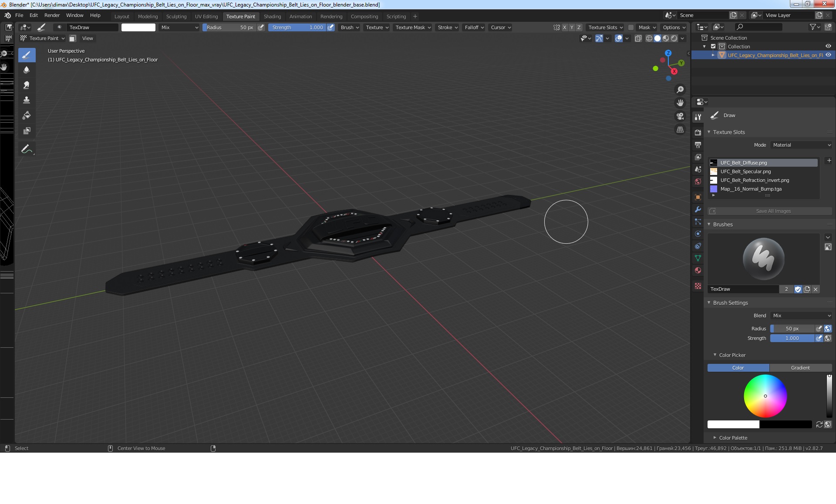Toggle Y axis symmetry
This screenshot has height=504, width=836.
[572, 27]
